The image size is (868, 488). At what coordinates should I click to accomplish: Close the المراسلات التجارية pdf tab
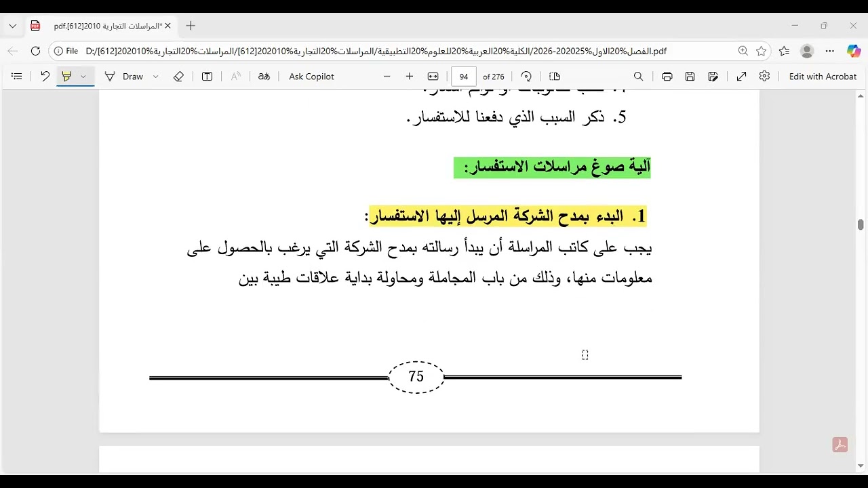tap(167, 26)
